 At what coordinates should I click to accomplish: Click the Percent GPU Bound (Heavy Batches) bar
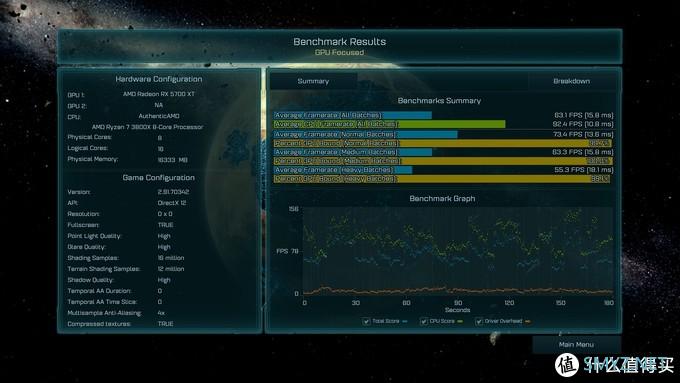[441, 179]
